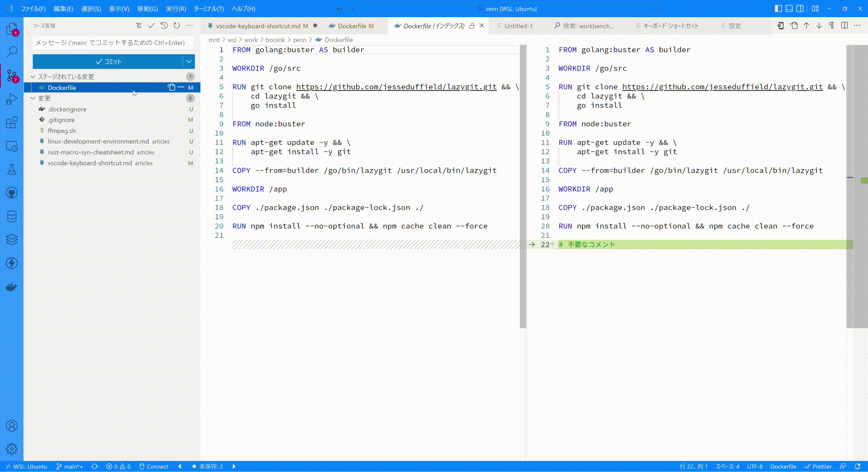Switch to the 設定 tab

[735, 26]
